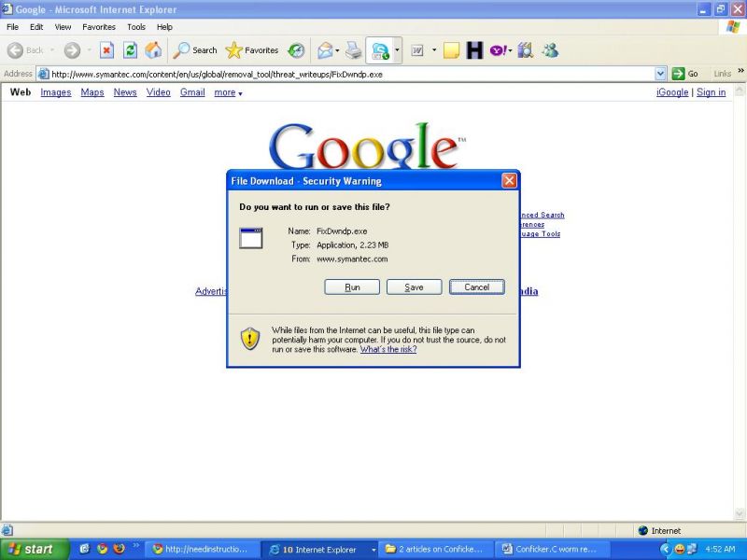Screen dimensions: 747x560
Task: Expand the Google 'more' dropdown
Action: pyautogui.click(x=228, y=92)
